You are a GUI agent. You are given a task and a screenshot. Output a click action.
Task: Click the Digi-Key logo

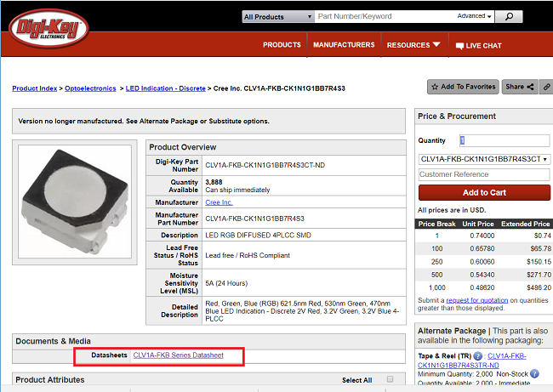(x=48, y=29)
